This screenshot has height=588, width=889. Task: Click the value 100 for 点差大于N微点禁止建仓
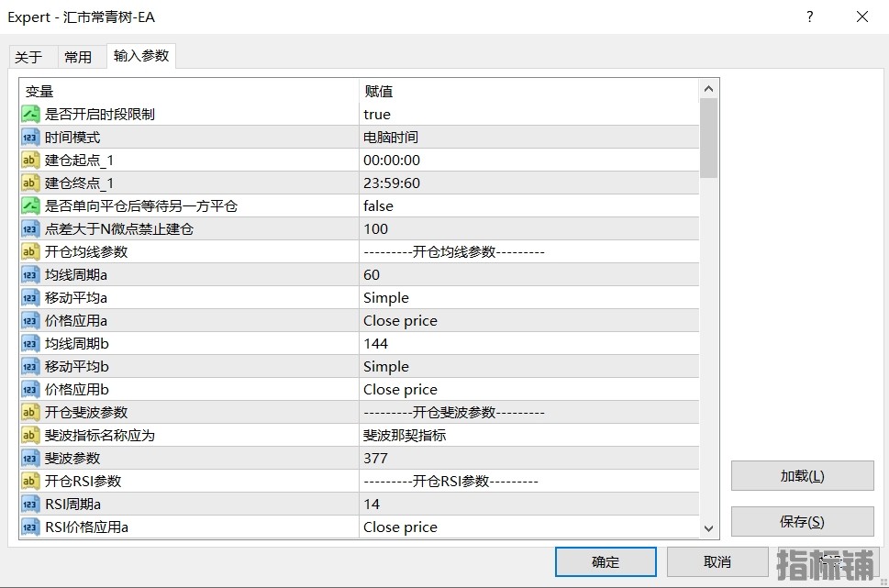point(529,229)
